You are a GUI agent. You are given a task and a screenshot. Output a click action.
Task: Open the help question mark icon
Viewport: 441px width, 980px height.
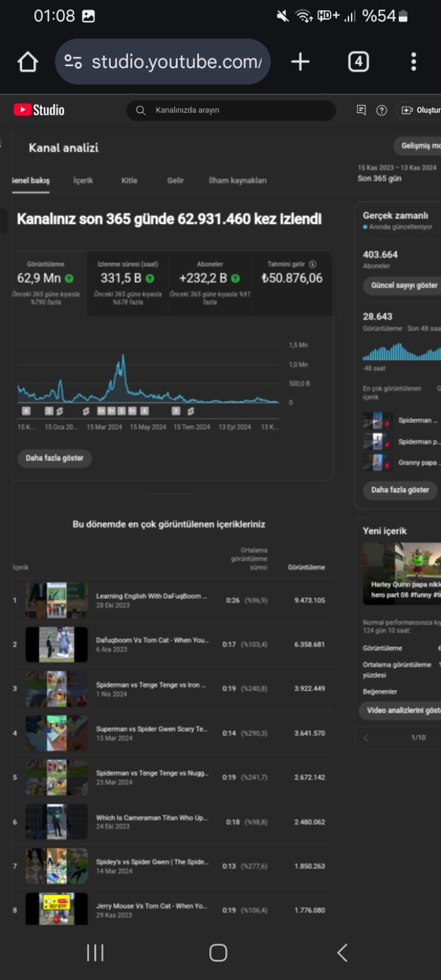click(x=382, y=110)
